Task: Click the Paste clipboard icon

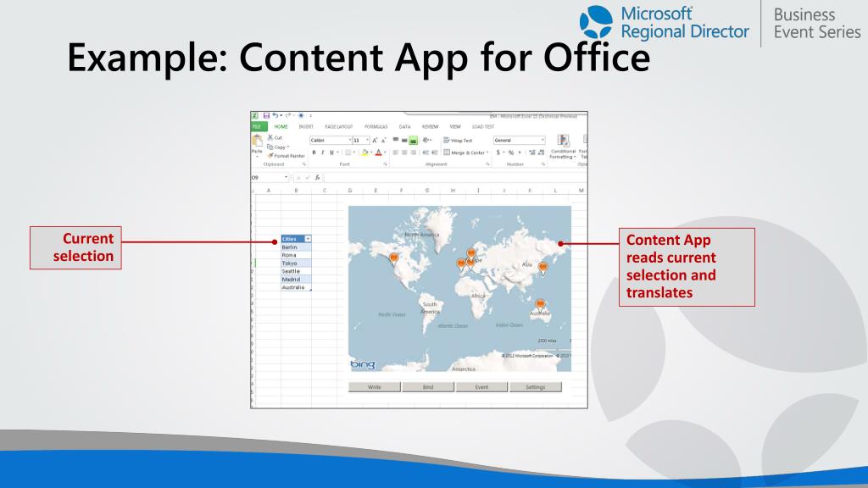Action: (258, 140)
